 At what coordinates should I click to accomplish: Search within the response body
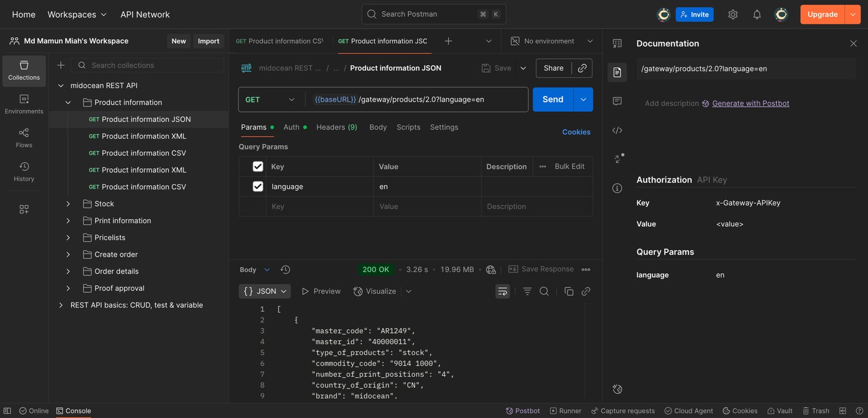[x=544, y=292]
